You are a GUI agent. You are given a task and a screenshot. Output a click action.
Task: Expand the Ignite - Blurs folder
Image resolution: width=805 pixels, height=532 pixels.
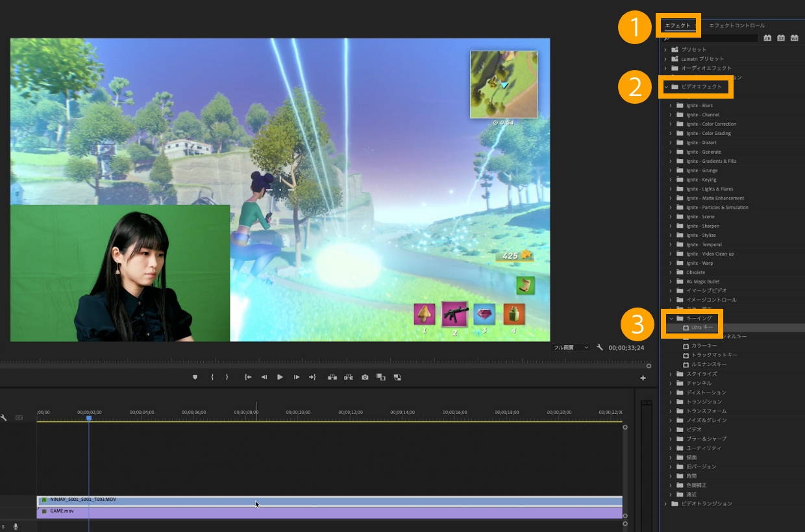pyautogui.click(x=671, y=105)
